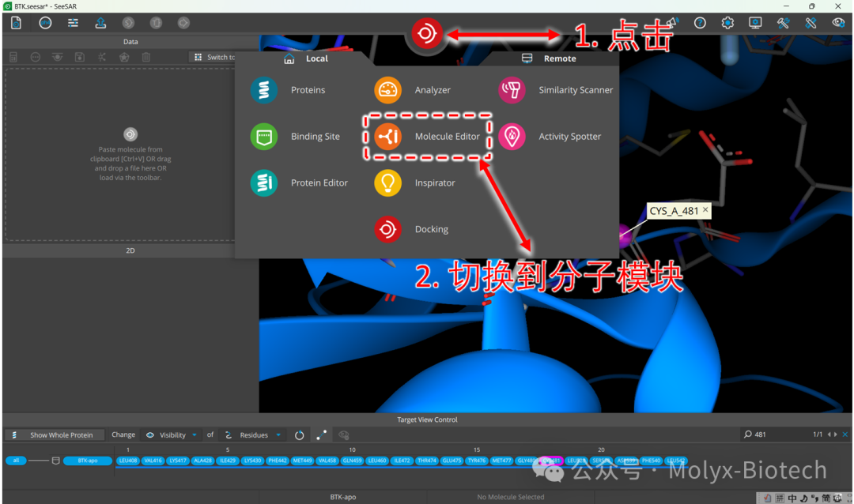Click the pentagon star icon in Data toolbar

pyautogui.click(x=124, y=57)
